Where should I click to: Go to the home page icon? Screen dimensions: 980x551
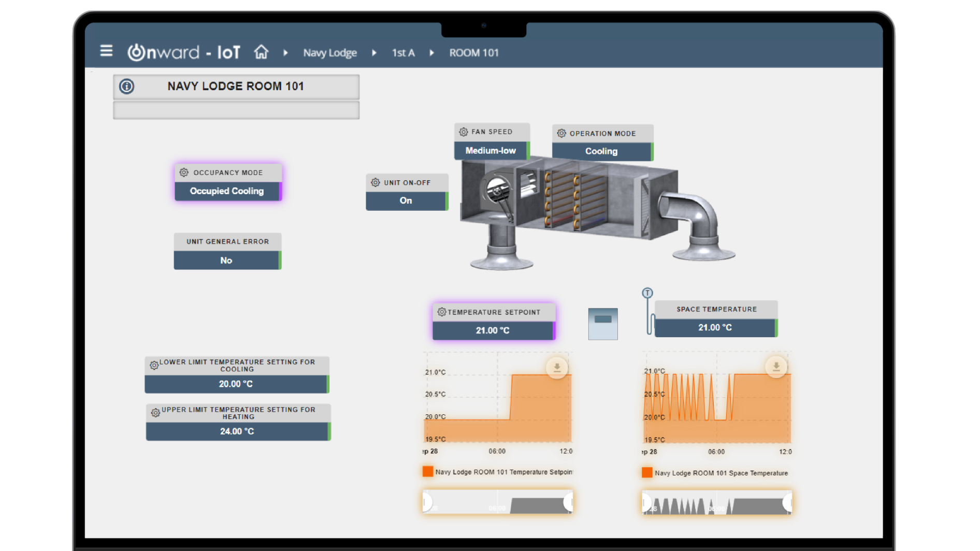point(261,52)
